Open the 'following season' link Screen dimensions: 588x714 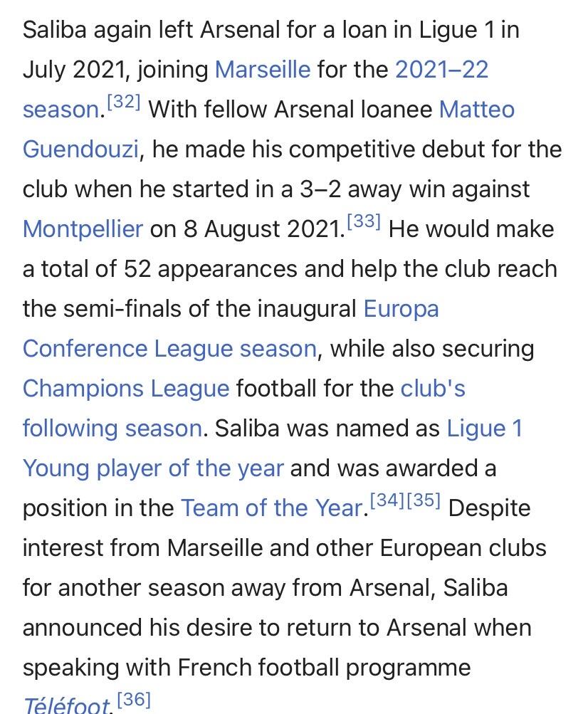(x=112, y=429)
